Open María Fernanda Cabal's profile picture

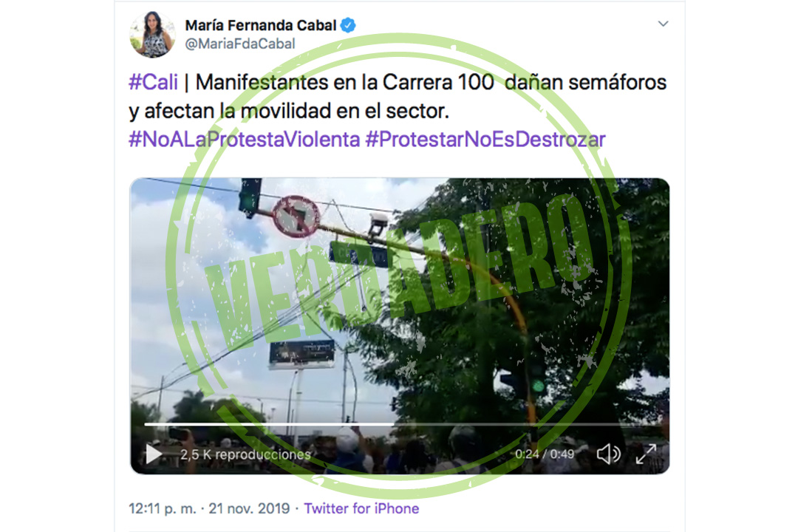coord(153,34)
